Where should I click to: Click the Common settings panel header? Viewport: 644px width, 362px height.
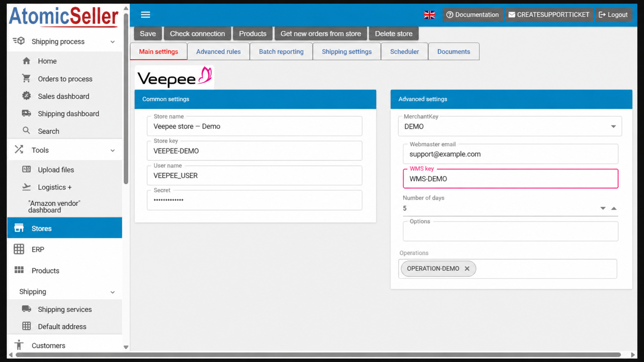click(x=255, y=99)
